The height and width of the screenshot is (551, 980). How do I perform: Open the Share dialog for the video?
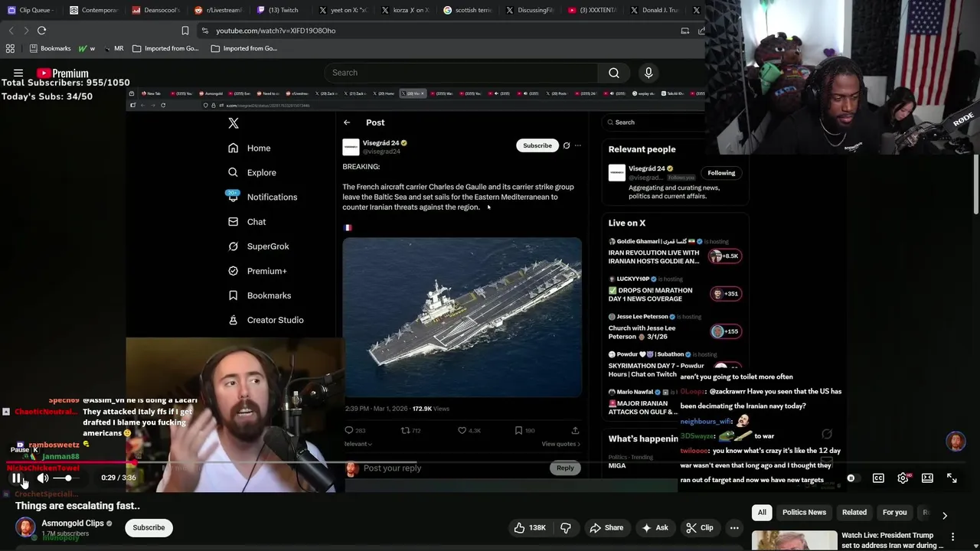606,528
